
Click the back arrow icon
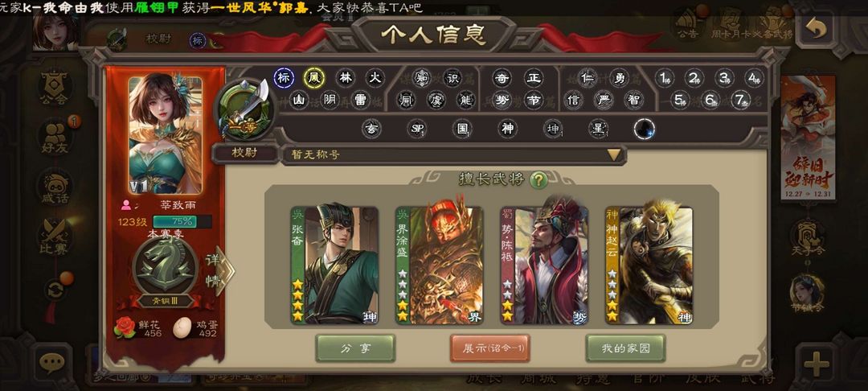(816, 27)
